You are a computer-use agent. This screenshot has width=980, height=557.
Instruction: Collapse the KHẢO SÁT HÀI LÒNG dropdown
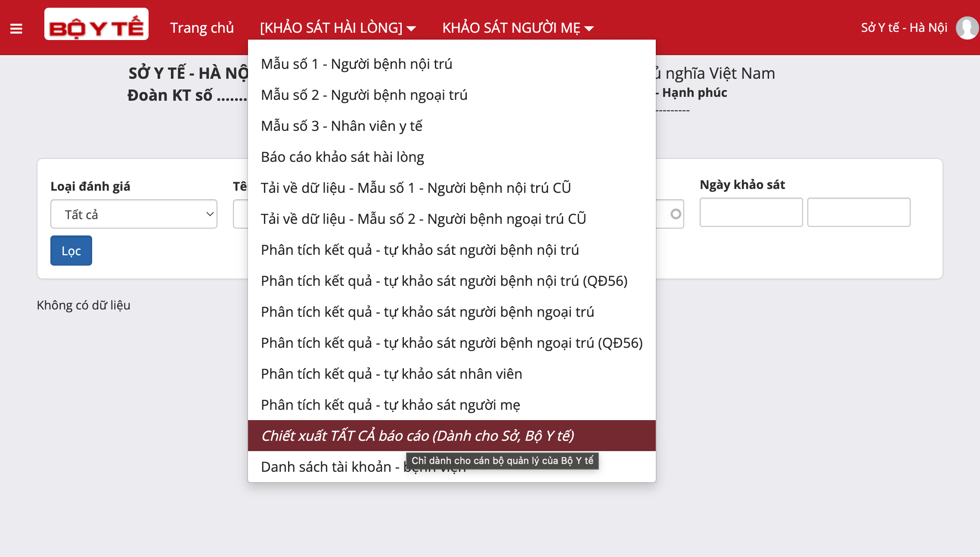point(338,28)
